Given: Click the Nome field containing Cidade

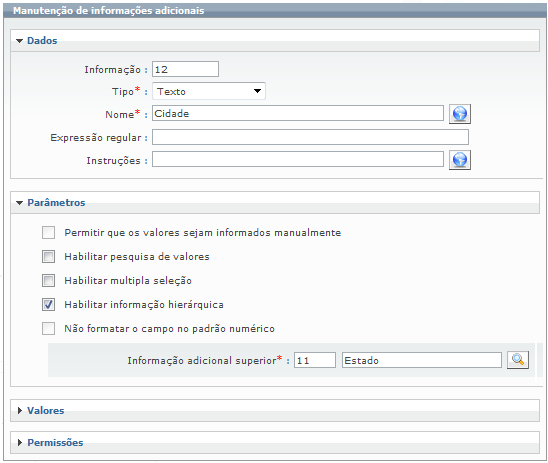Looking at the screenshot, I should 298,114.
